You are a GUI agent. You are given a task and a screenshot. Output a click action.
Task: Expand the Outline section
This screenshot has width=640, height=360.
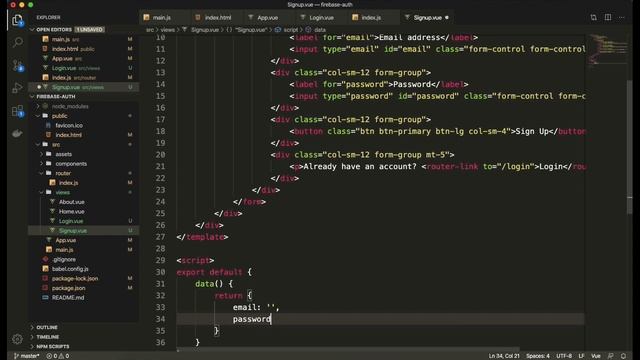pyautogui.click(x=47, y=327)
